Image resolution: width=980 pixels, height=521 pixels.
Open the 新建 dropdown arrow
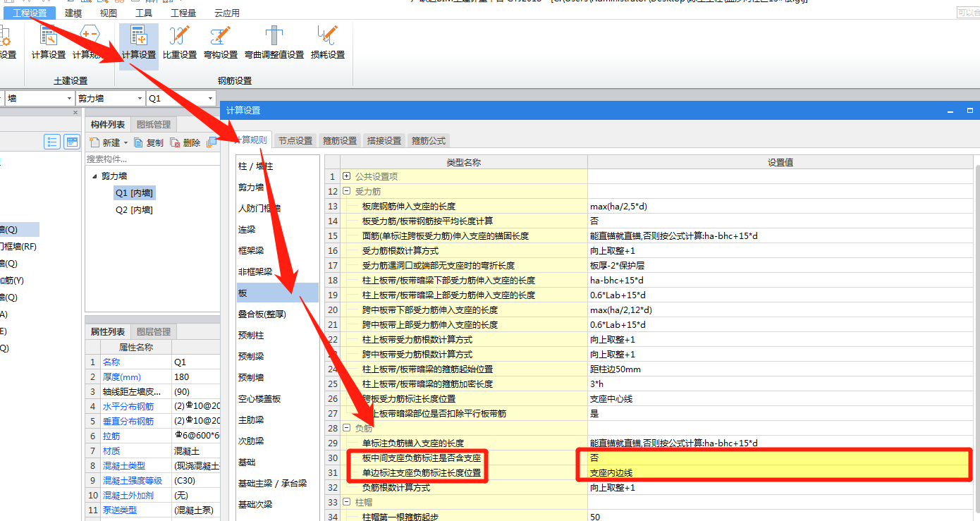125,143
